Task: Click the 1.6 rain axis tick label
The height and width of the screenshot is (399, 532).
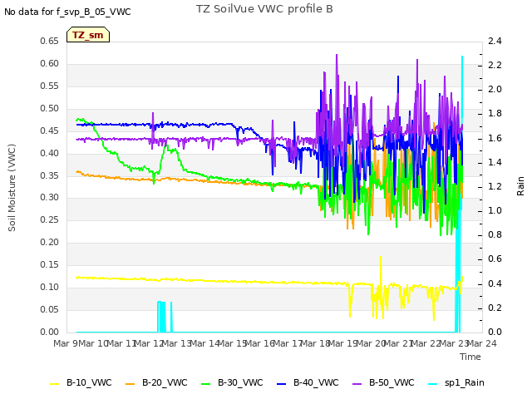Action: point(495,138)
